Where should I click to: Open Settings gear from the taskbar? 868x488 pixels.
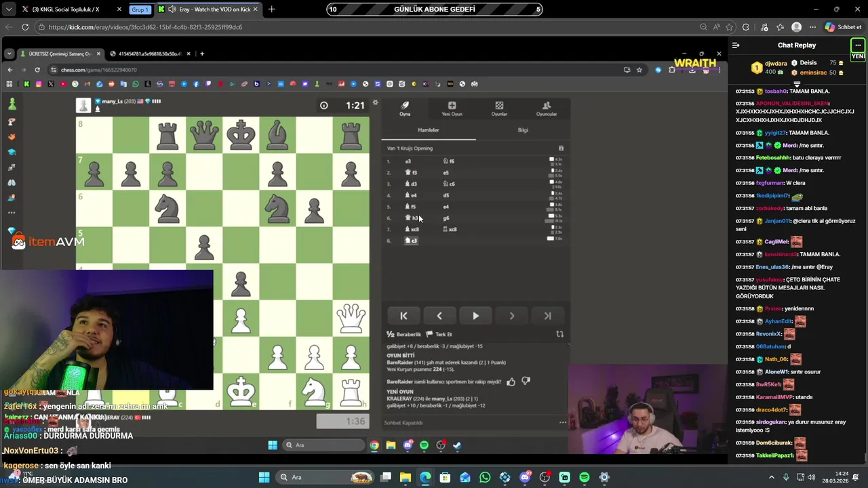(x=604, y=477)
